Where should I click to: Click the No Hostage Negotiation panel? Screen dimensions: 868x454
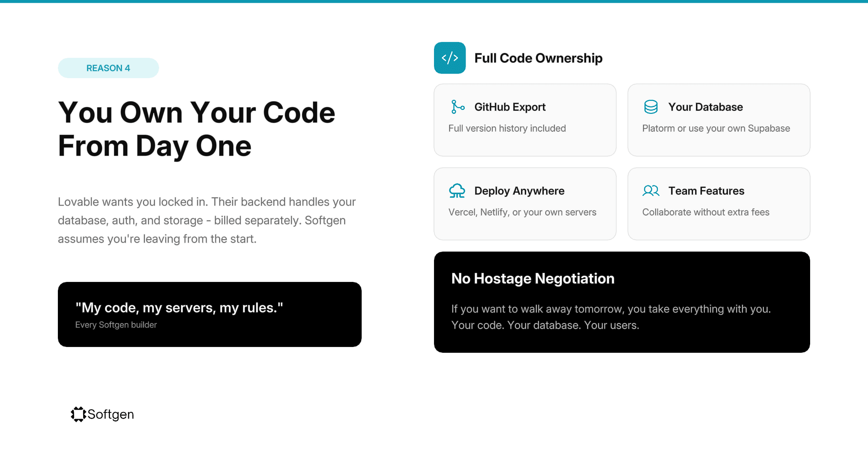point(622,302)
